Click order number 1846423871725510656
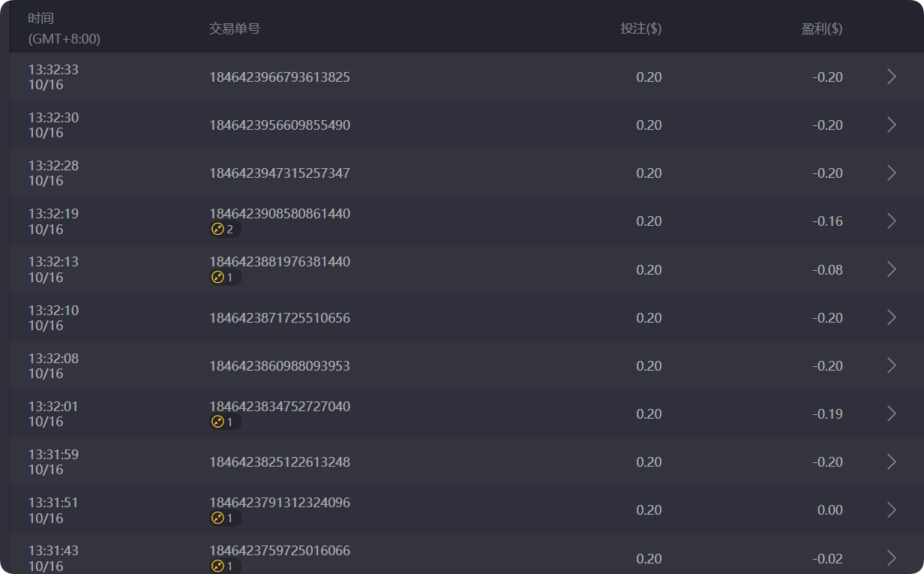Viewport: 924px width, 574px height. click(x=279, y=317)
